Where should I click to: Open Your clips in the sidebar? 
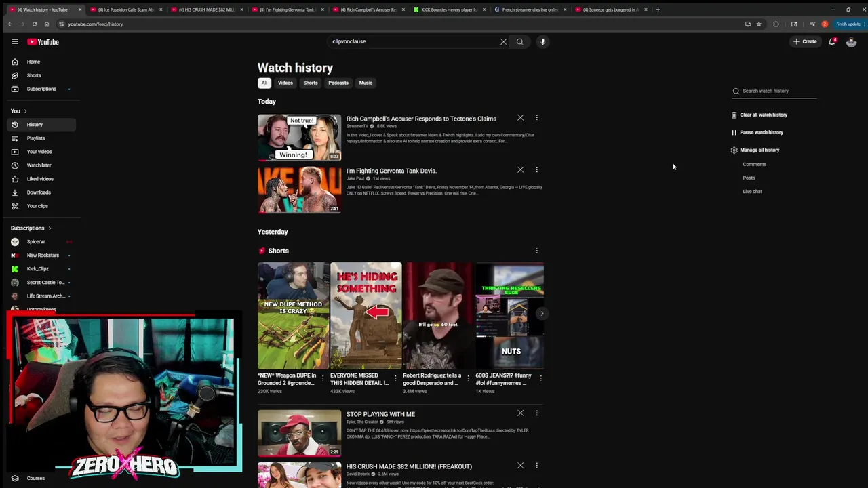(40, 206)
